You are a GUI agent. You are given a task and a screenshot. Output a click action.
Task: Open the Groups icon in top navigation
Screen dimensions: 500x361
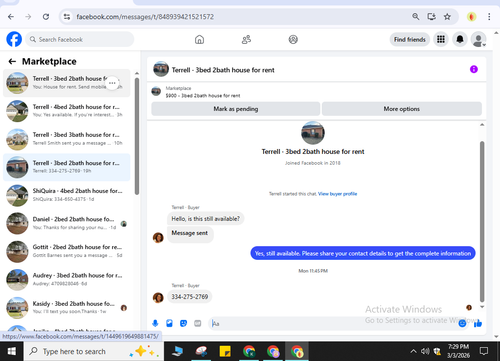pos(293,39)
